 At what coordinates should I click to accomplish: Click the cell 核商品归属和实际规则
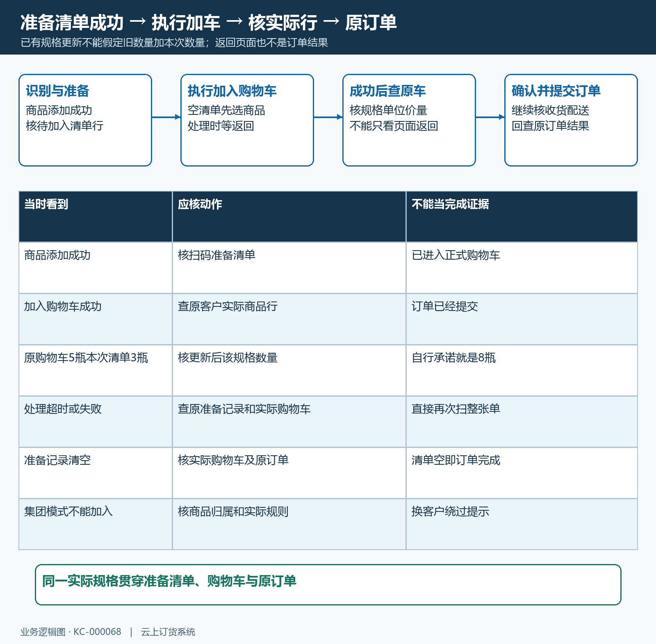point(289,524)
